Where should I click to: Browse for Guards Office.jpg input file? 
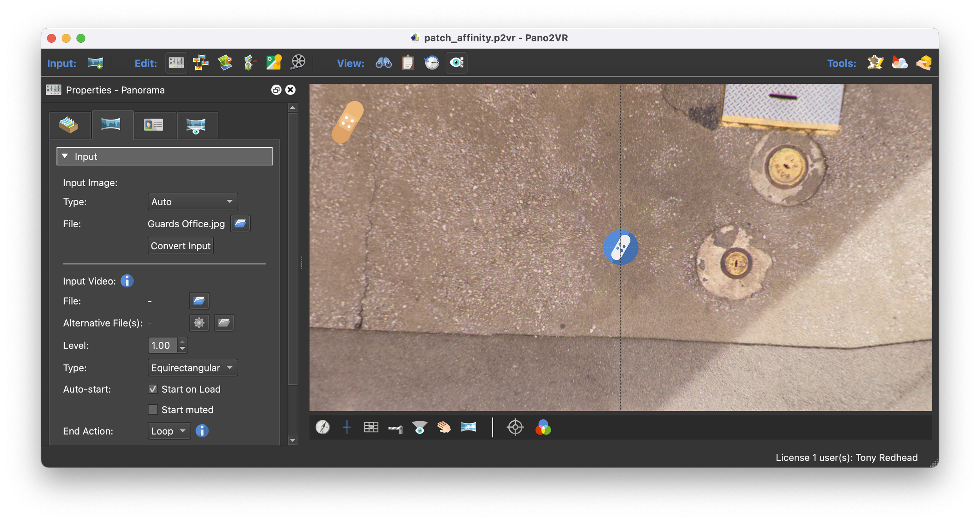[240, 224]
